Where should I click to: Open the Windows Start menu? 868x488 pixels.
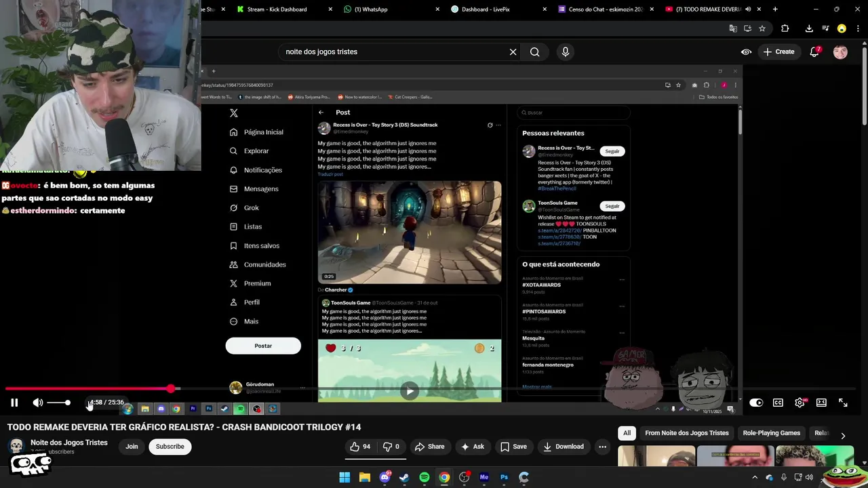click(344, 477)
